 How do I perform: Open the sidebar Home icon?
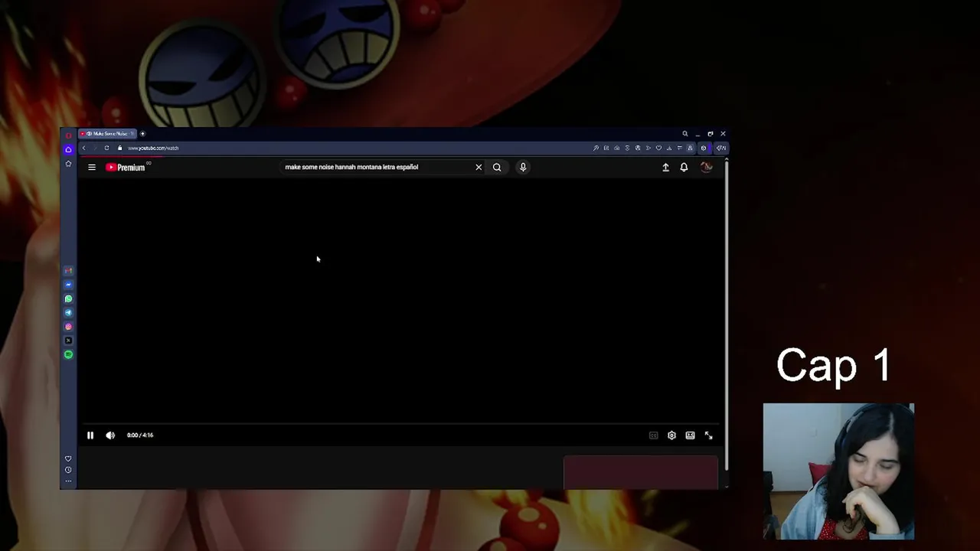pos(68,150)
